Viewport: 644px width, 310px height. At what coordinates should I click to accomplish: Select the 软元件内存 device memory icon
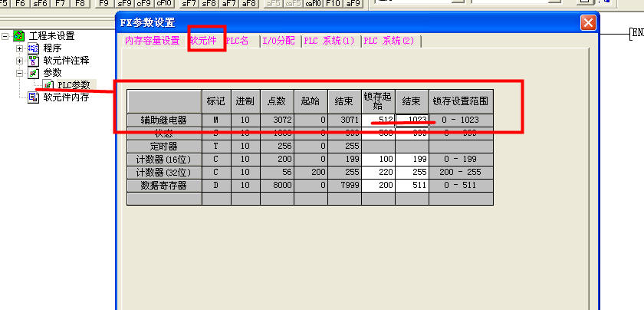coord(33,97)
